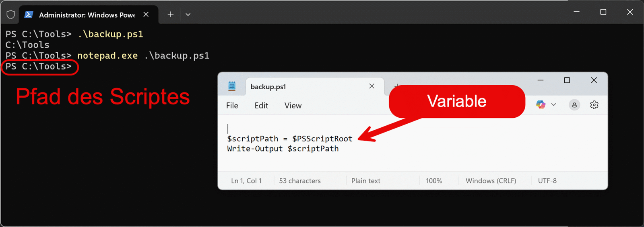Select the backup.ps1 tab in Notepad
The height and width of the screenshot is (227, 644).
[x=314, y=86]
